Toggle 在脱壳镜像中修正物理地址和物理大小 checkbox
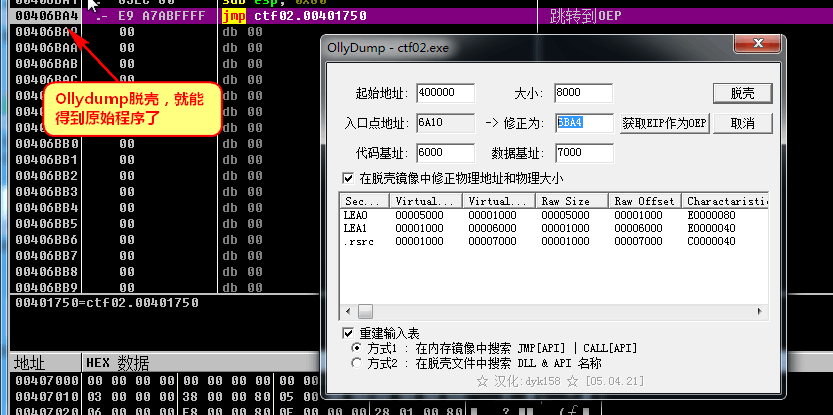The width and height of the screenshot is (833, 415). [x=348, y=178]
